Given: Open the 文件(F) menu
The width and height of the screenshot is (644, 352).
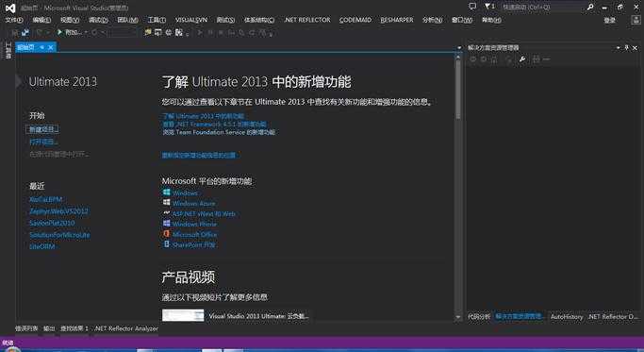Looking at the screenshot, I should click(14, 20).
